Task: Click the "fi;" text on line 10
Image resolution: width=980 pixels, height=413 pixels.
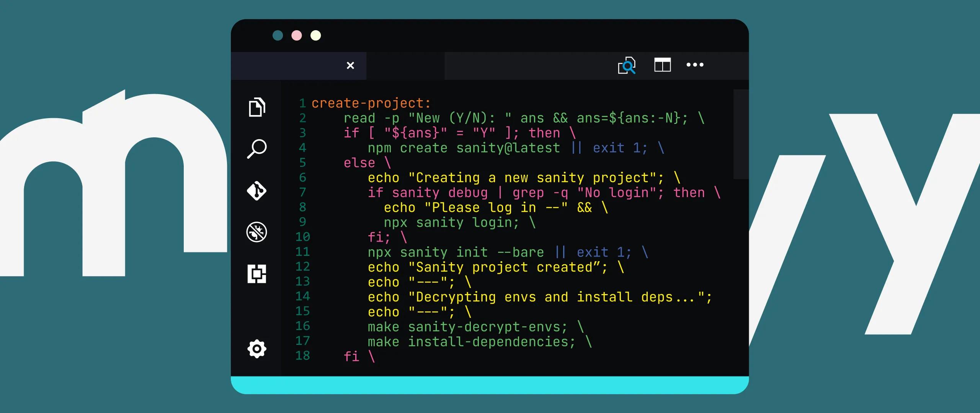Action: (379, 237)
